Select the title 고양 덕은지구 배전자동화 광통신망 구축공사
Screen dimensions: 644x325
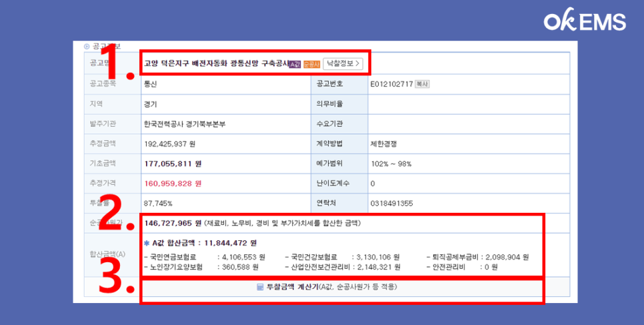(217, 64)
